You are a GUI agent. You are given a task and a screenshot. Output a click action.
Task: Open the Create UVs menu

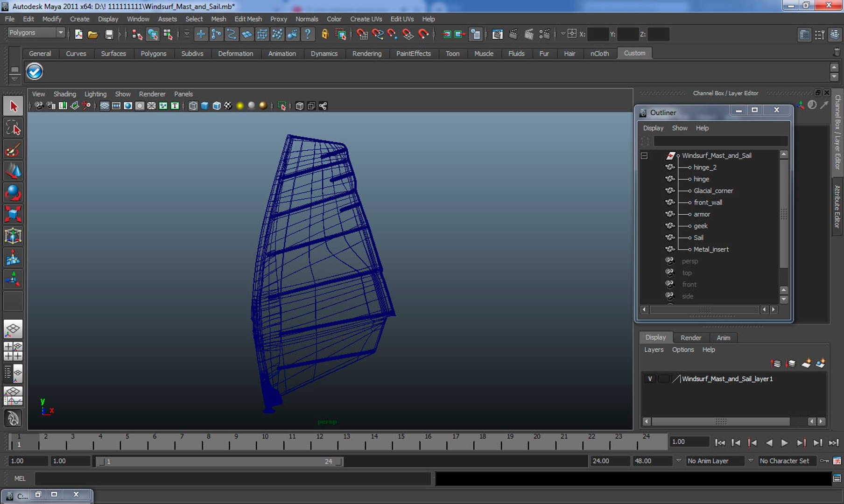tap(366, 19)
